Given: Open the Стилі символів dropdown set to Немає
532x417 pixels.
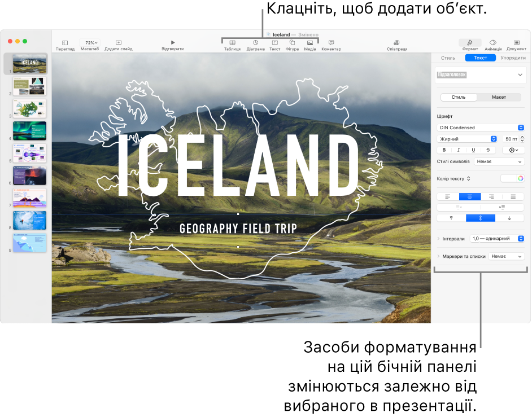Looking at the screenshot, I should coord(499,162).
